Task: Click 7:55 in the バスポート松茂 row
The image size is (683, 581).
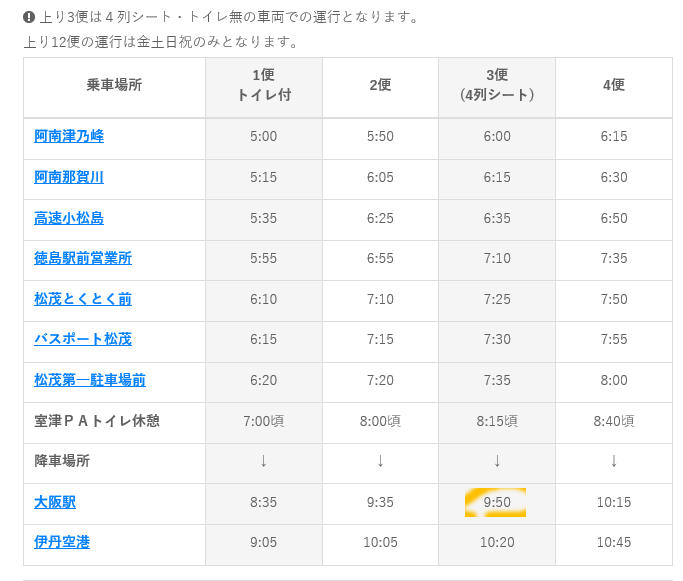Action: pyautogui.click(x=614, y=339)
